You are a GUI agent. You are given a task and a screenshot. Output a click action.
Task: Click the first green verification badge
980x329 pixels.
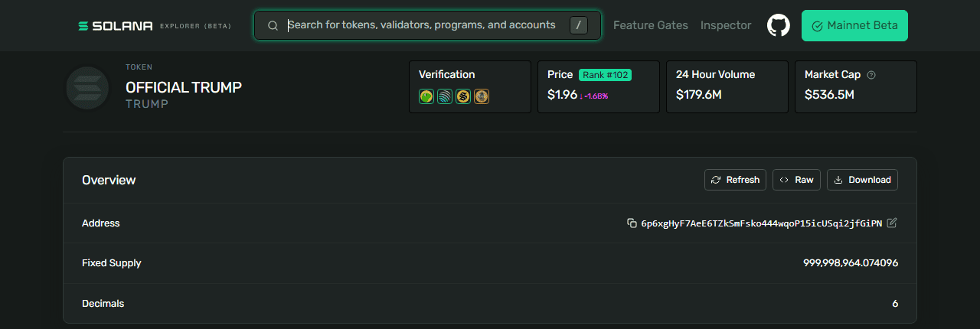[x=426, y=96]
